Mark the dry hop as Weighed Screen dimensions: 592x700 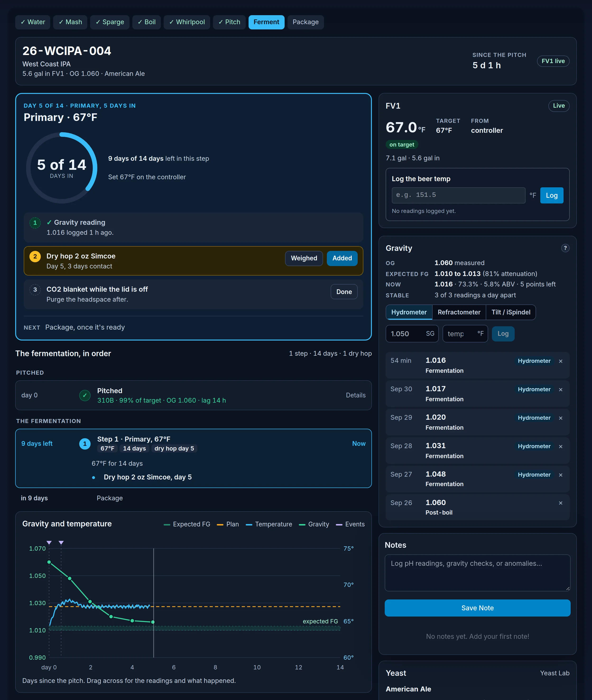coord(304,258)
